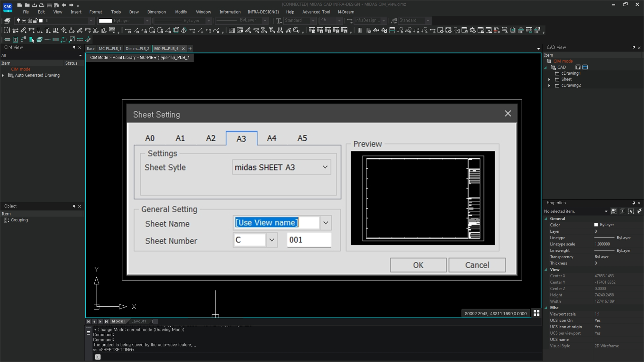Click the sheet number 001 field
The image size is (644, 362).
tap(308, 240)
